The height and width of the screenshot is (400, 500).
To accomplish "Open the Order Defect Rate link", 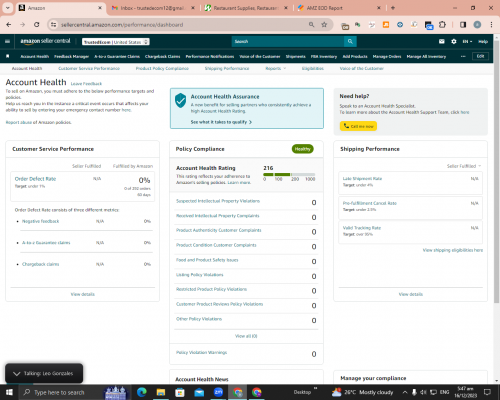I will tap(35, 179).
